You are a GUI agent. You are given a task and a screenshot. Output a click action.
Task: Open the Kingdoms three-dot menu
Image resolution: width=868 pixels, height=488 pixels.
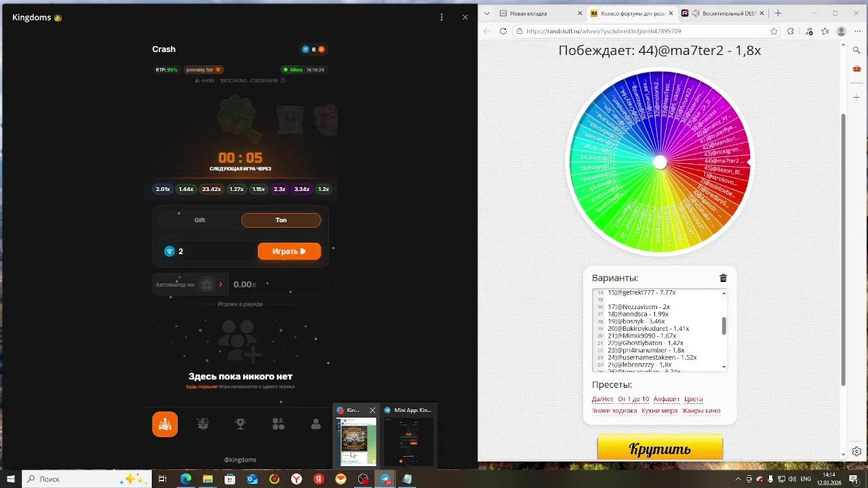pyautogui.click(x=441, y=18)
